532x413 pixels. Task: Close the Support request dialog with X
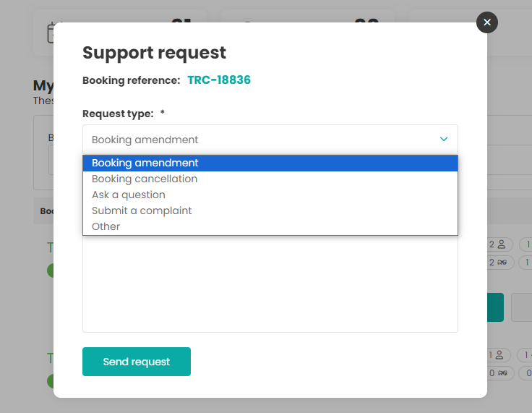pyautogui.click(x=487, y=22)
